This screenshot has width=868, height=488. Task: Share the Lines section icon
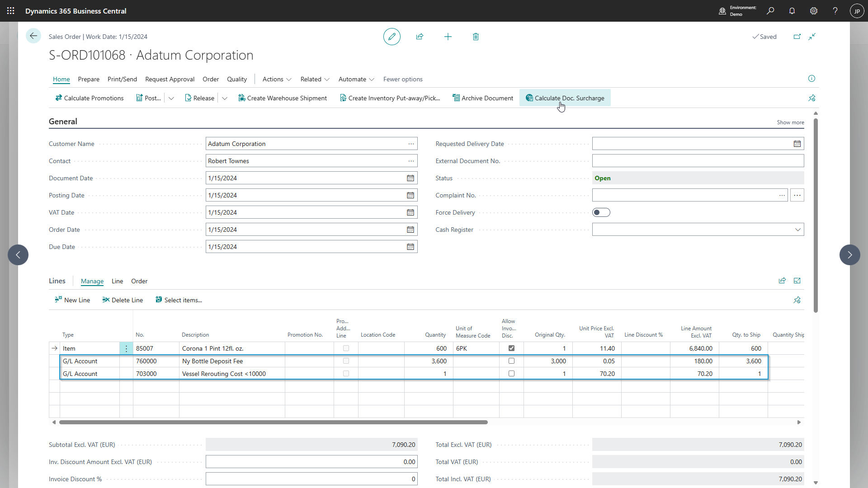click(x=782, y=281)
